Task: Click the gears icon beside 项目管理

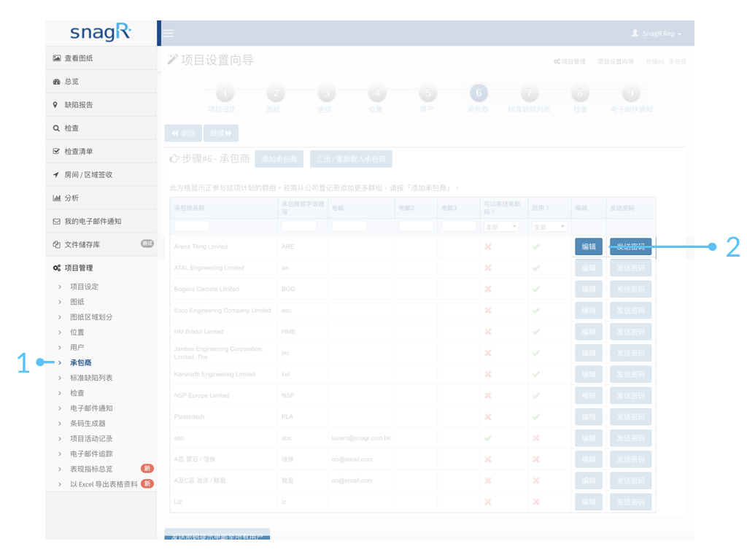Action: coord(57,268)
